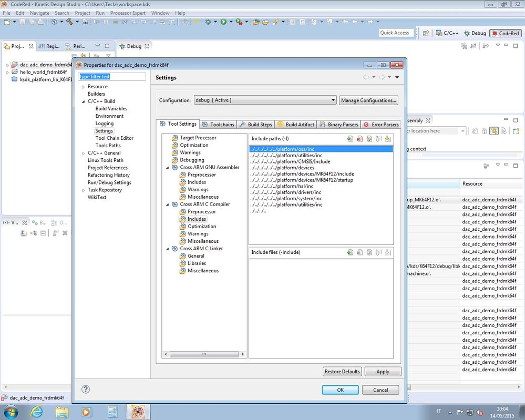The height and width of the screenshot is (420, 525).
Task: Open Windows Explorer from the taskbar
Action: (62, 412)
